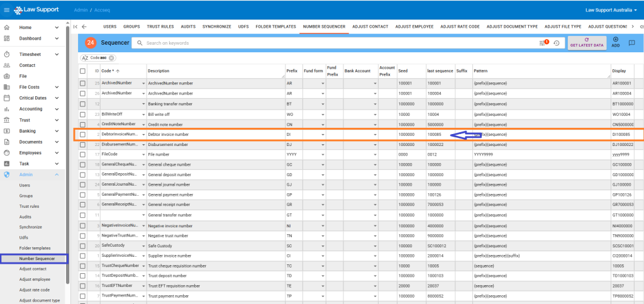Open the Adjust Contact tab
644x304 pixels.
pyautogui.click(x=370, y=26)
